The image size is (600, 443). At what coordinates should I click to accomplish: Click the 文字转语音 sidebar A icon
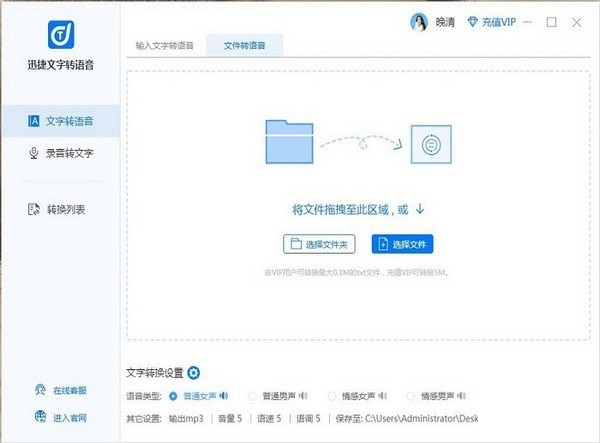coord(34,121)
